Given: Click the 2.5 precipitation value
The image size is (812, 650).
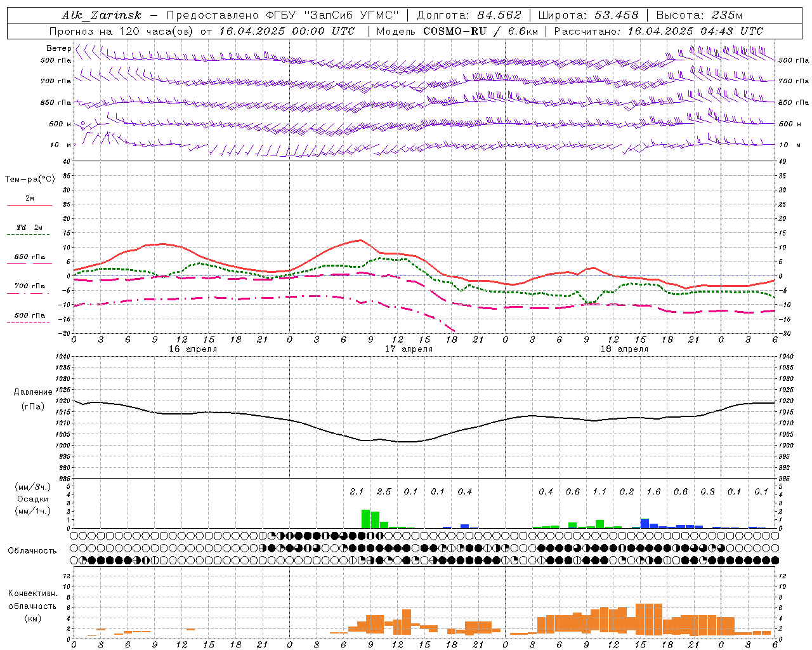Looking at the screenshot, I should 384,491.
